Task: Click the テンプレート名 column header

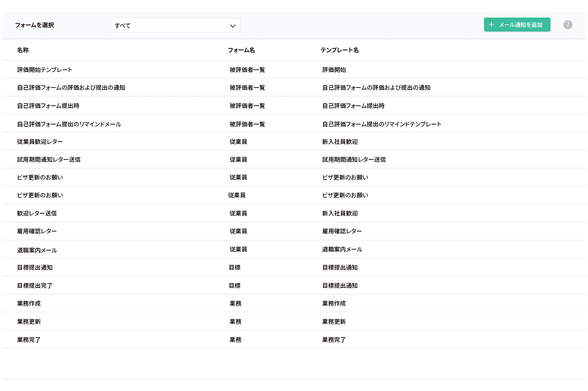Action: click(x=340, y=50)
